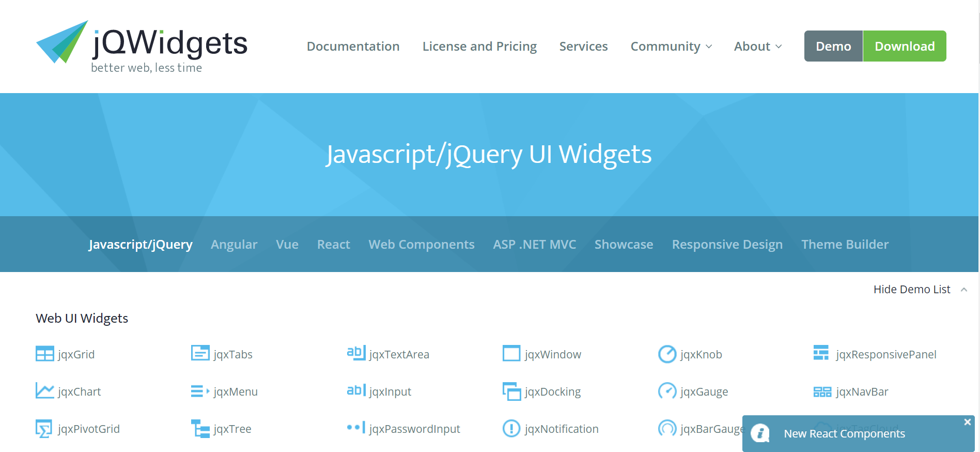Click the jqxPasswordInput dots icon
The image size is (980, 452).
pos(356,428)
